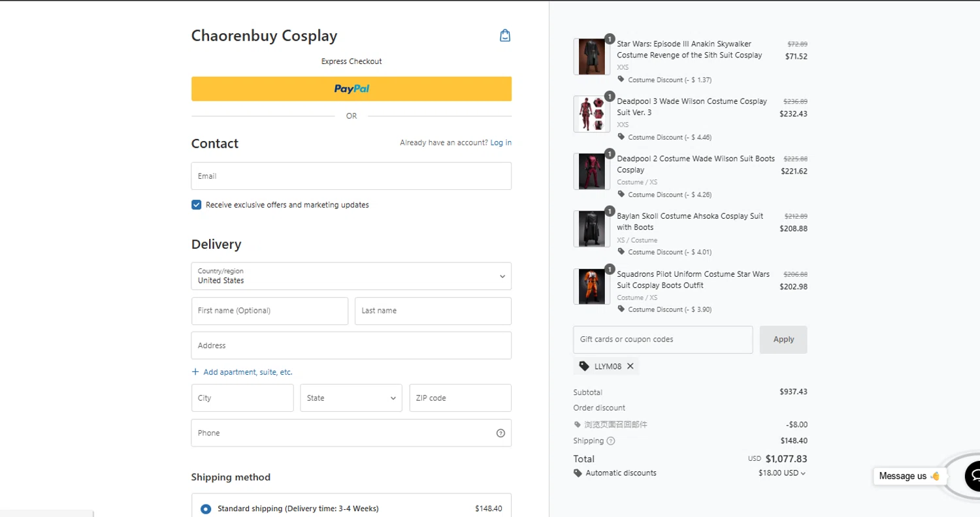Click the discount tag icon under Deadpool 3 suit
Screen dimensions: 980x517
pyautogui.click(x=621, y=137)
